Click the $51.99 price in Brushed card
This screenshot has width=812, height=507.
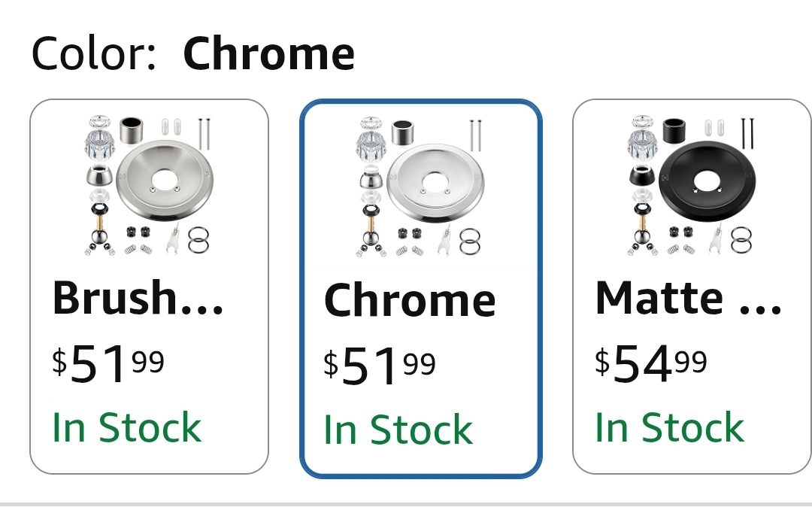(108, 364)
